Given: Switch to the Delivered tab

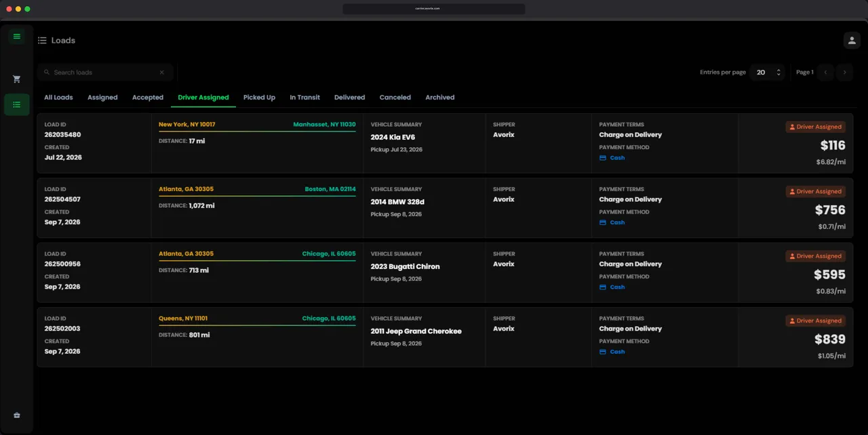Looking at the screenshot, I should click(x=349, y=98).
